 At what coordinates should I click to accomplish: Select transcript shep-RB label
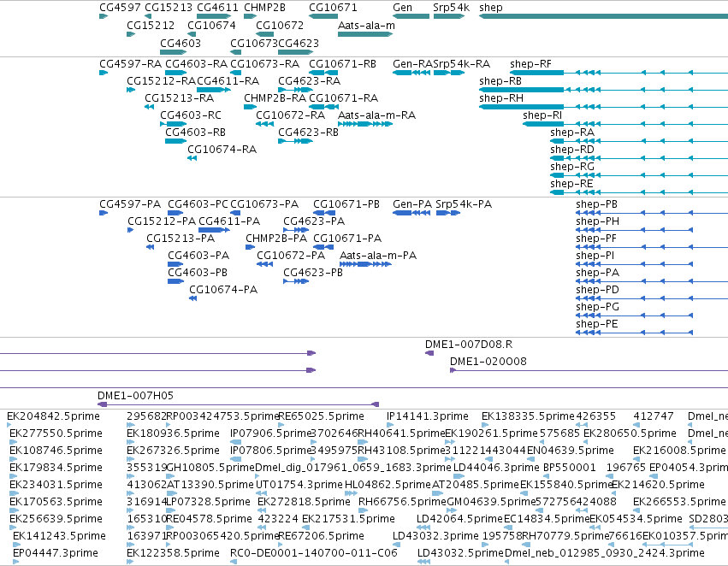tap(500, 80)
